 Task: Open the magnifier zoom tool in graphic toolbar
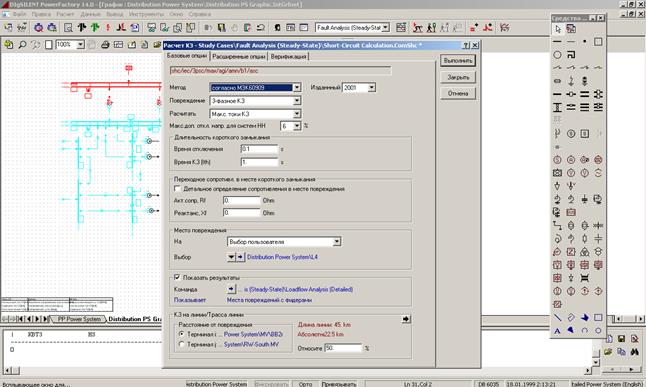(22, 45)
